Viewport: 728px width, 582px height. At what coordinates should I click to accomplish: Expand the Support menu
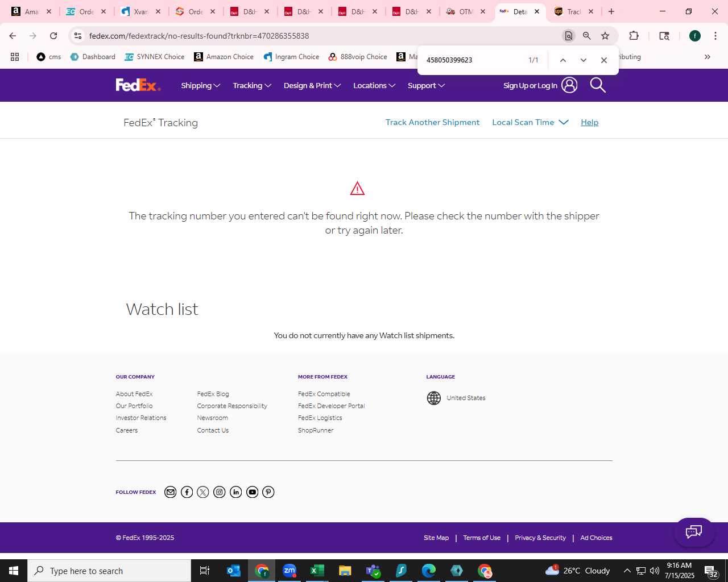[426, 86]
